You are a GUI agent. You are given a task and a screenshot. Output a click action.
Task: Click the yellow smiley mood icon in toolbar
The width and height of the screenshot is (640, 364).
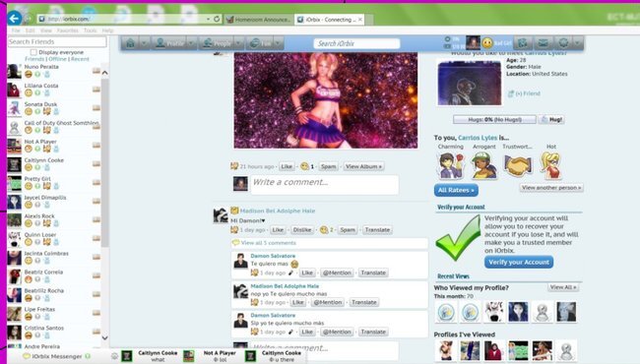tap(487, 43)
